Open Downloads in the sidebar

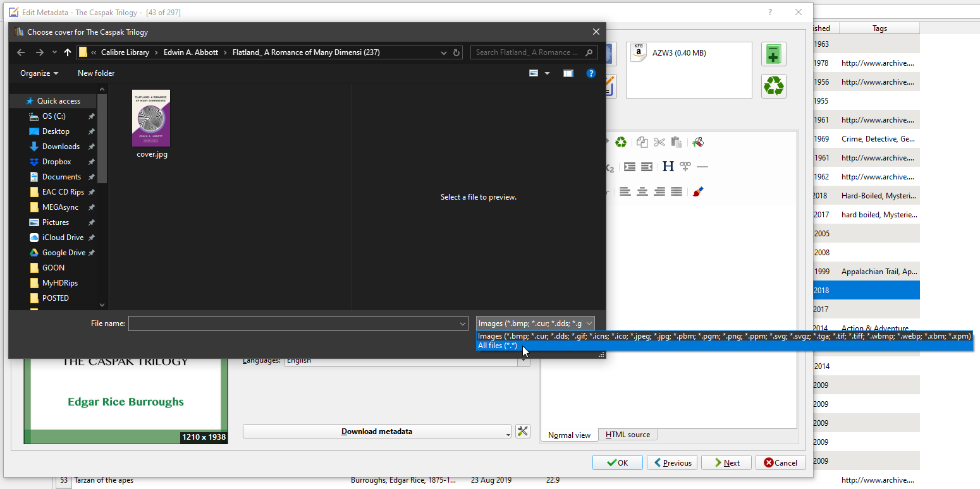click(61, 147)
